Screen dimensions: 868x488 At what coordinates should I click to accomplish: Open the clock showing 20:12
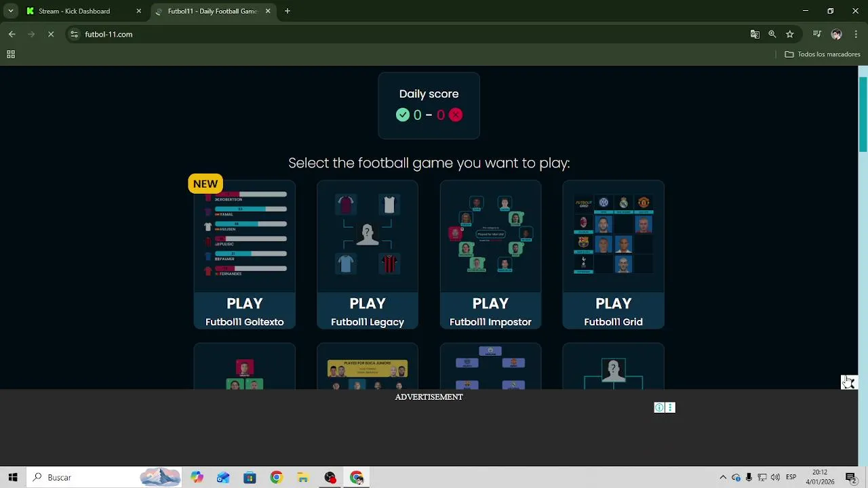pos(820,477)
